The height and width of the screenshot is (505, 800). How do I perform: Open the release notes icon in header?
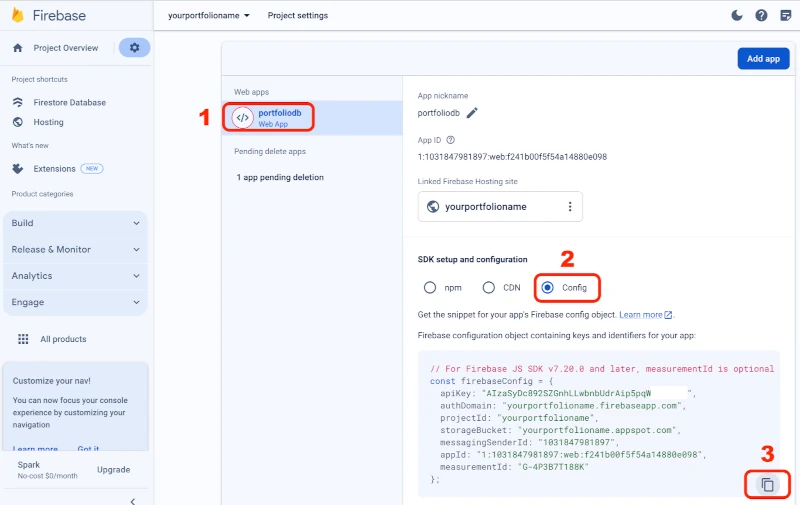tap(786, 15)
